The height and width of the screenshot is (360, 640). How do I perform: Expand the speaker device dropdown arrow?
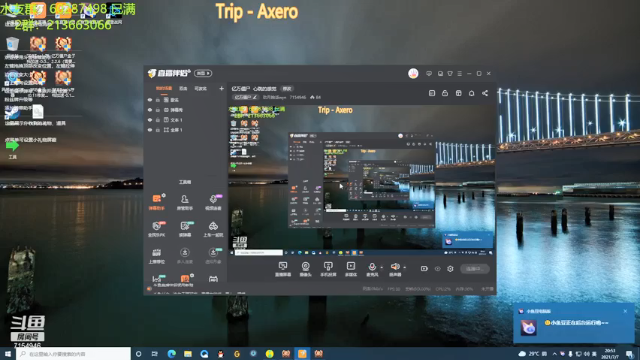[x=404, y=268]
